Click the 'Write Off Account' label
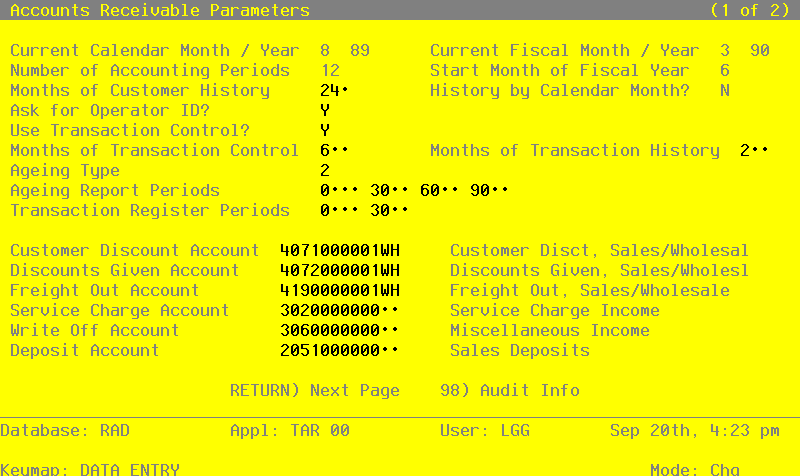The width and height of the screenshot is (800, 476). click(x=94, y=330)
